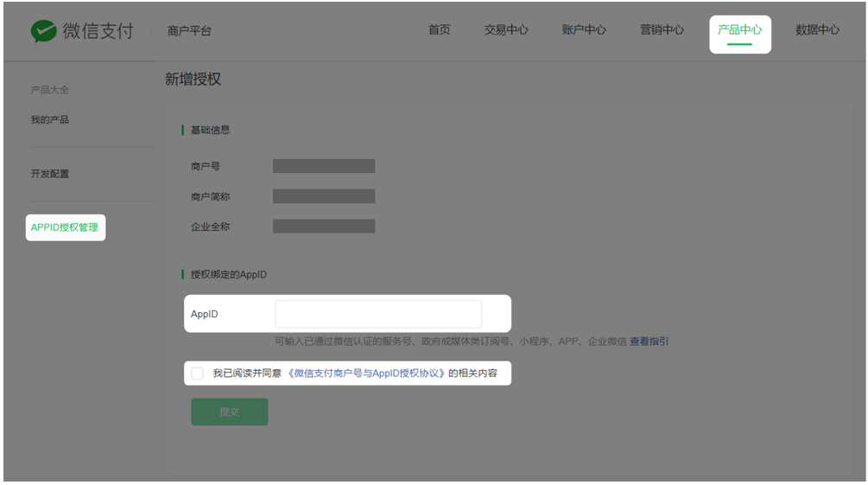The image size is (868, 485).
Task: Open 《微信支付商户号与AppID授权协议》 link
Action: (366, 373)
